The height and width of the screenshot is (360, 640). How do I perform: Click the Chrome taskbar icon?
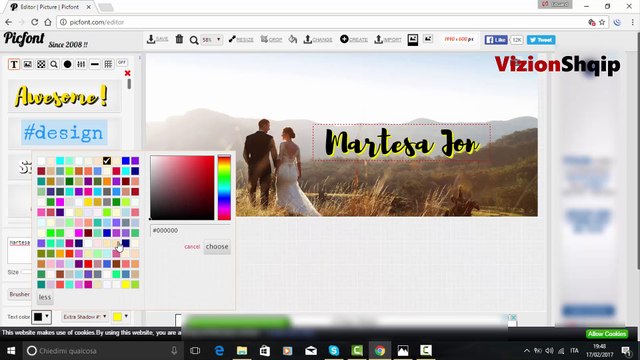[380, 351]
